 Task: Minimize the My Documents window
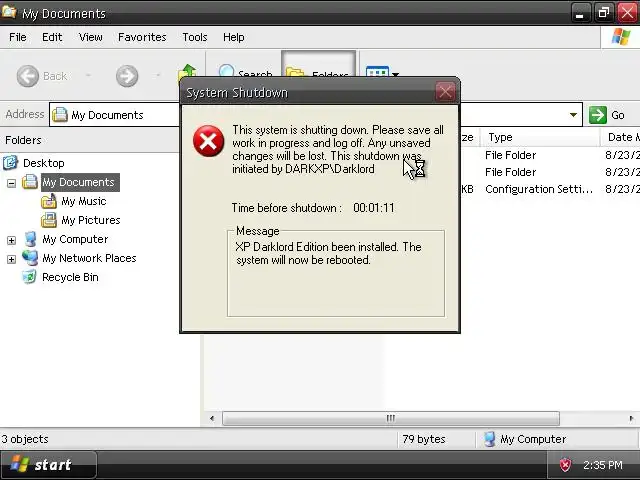580,13
